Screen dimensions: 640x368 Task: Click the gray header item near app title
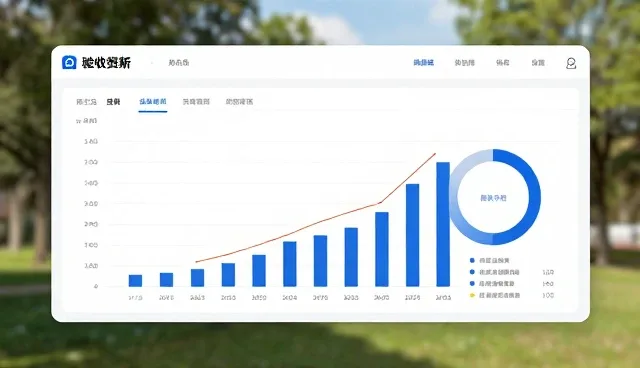tap(179, 63)
